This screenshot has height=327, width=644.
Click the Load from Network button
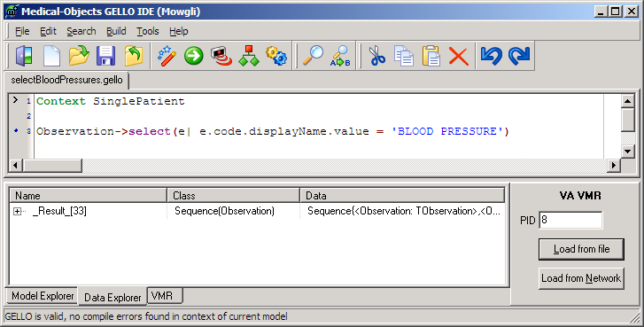coord(581,278)
